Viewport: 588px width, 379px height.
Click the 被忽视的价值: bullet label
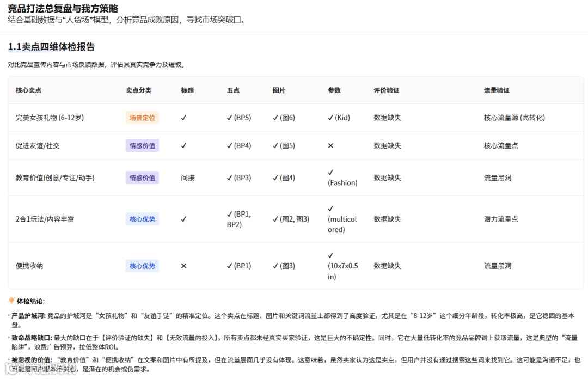pos(32,360)
